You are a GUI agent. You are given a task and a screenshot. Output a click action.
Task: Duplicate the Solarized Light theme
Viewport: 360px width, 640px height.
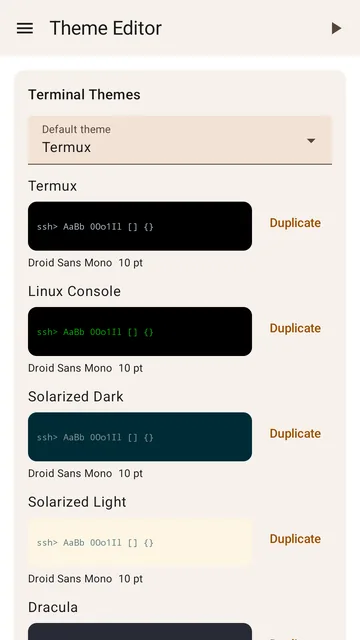[295, 539]
